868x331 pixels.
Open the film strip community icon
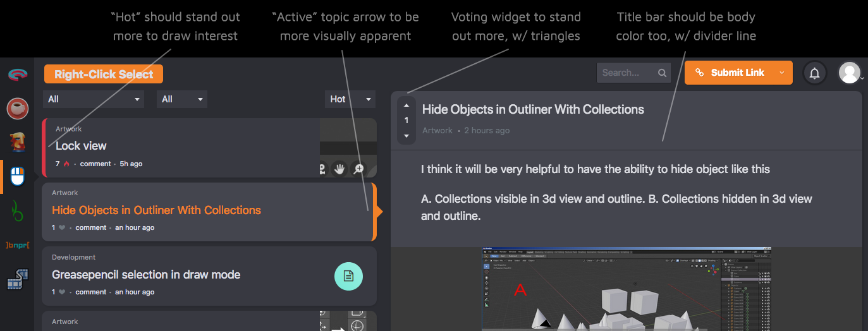tap(18, 279)
